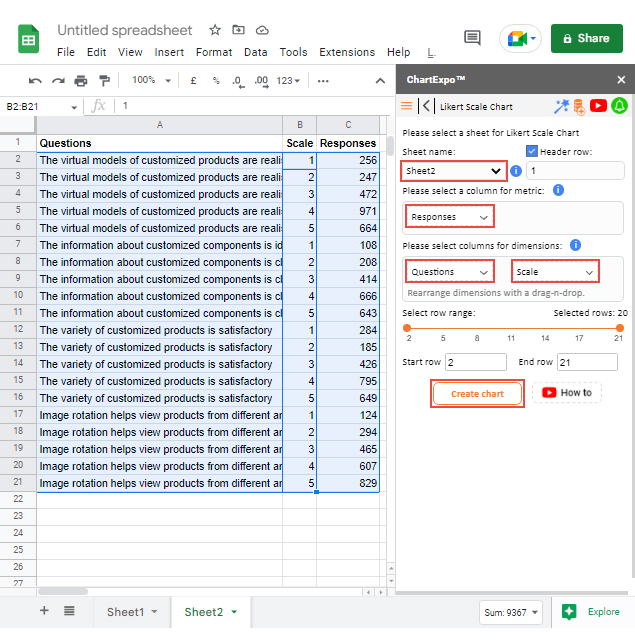Open the Help menu
Viewport: 635px width, 642px height.
tap(398, 52)
